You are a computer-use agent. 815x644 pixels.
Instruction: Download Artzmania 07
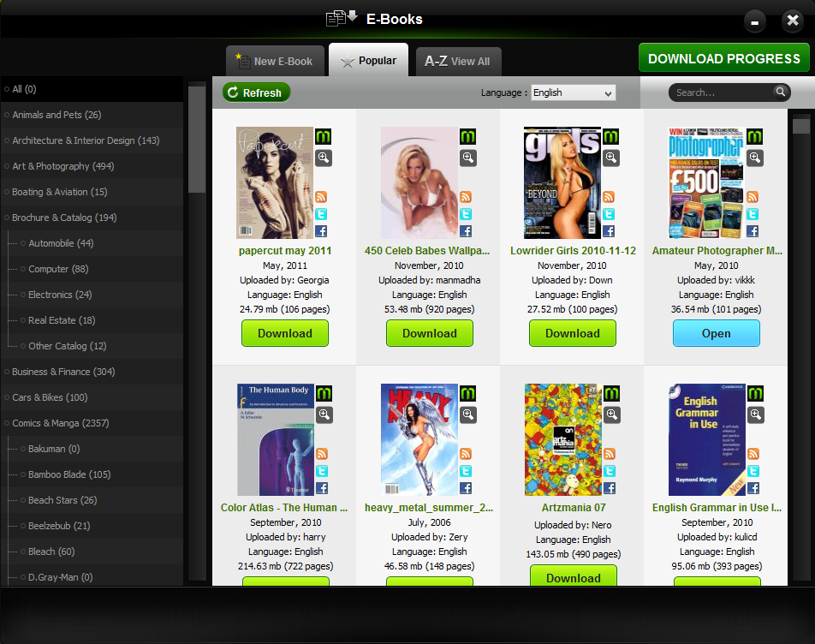tap(574, 575)
